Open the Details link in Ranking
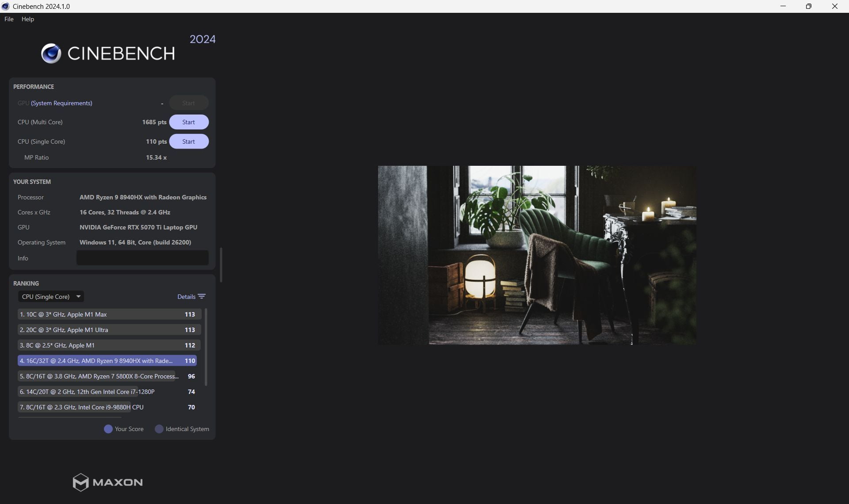Viewport: 849px width, 504px height. tap(186, 297)
